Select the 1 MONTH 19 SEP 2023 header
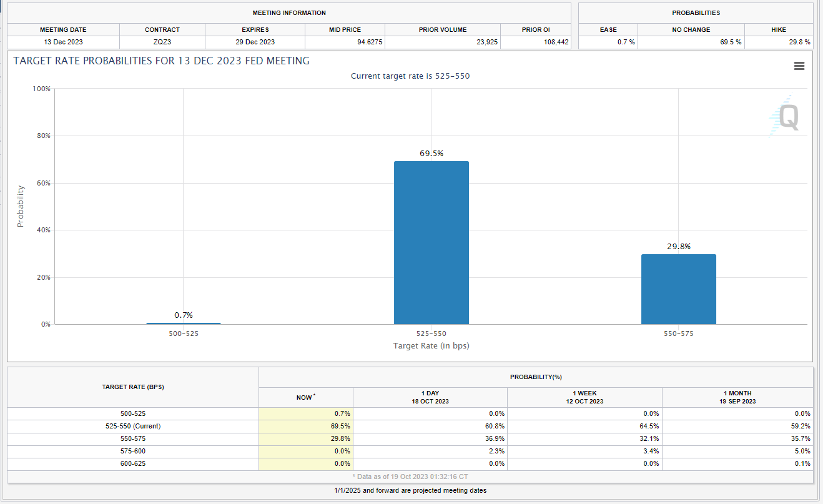The image size is (823, 504). coord(737,397)
